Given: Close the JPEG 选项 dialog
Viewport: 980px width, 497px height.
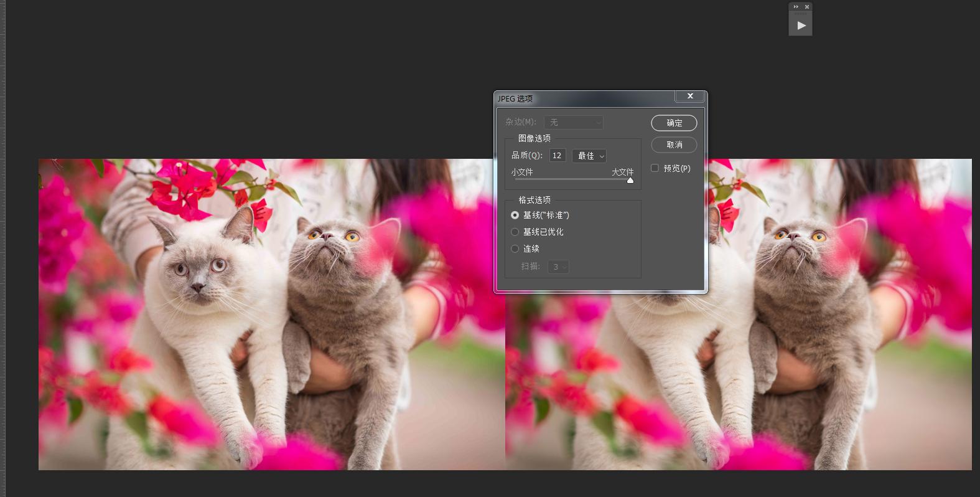Looking at the screenshot, I should [690, 96].
